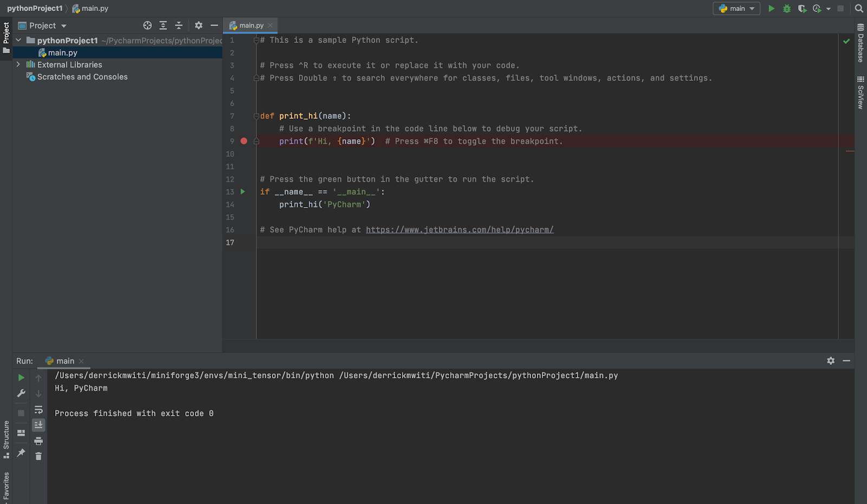Click Down the stack trace arrow

pos(38,393)
